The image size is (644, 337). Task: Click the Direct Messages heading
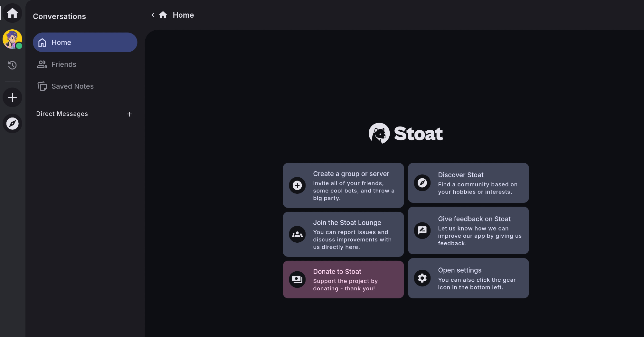pyautogui.click(x=62, y=114)
